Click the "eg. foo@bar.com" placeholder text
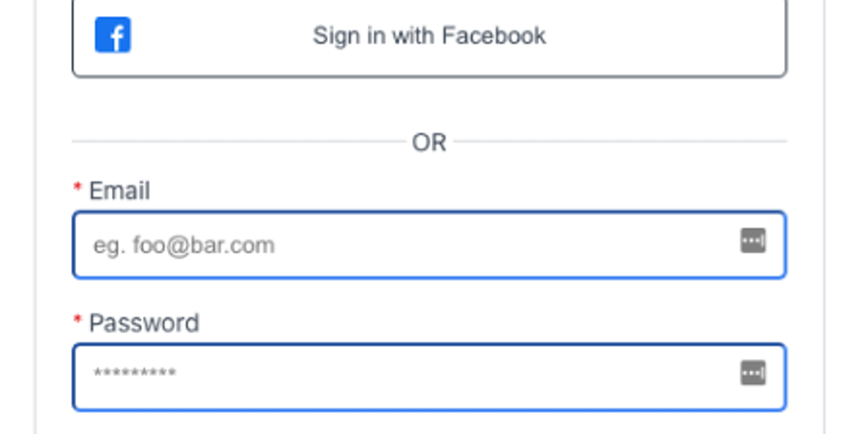The height and width of the screenshot is (434, 868). 184,246
